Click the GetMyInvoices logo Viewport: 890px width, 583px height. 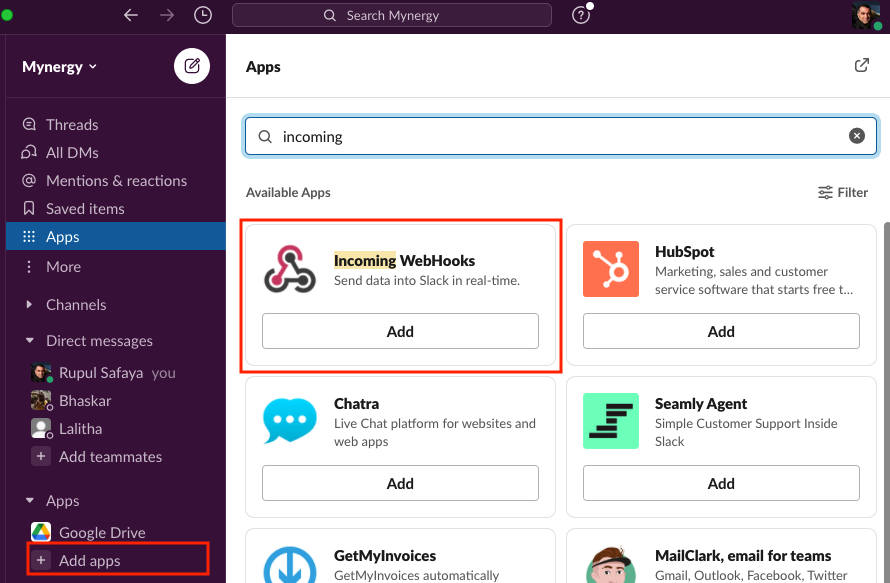pos(289,564)
